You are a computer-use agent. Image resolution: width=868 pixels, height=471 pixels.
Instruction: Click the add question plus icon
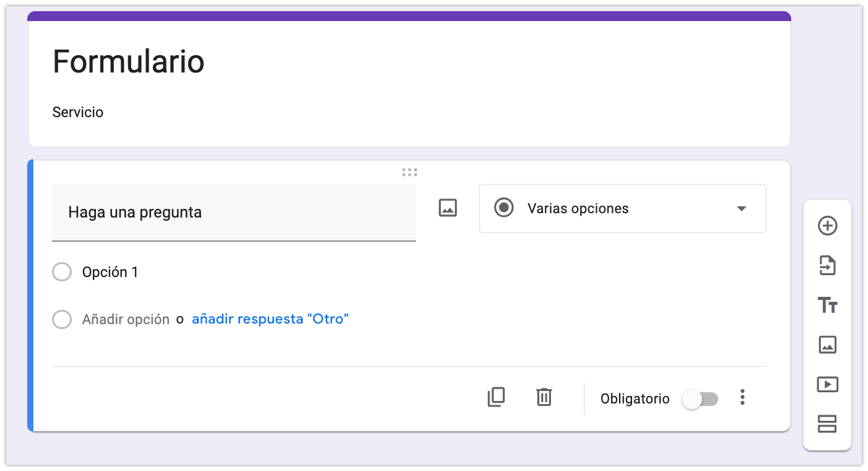827,226
